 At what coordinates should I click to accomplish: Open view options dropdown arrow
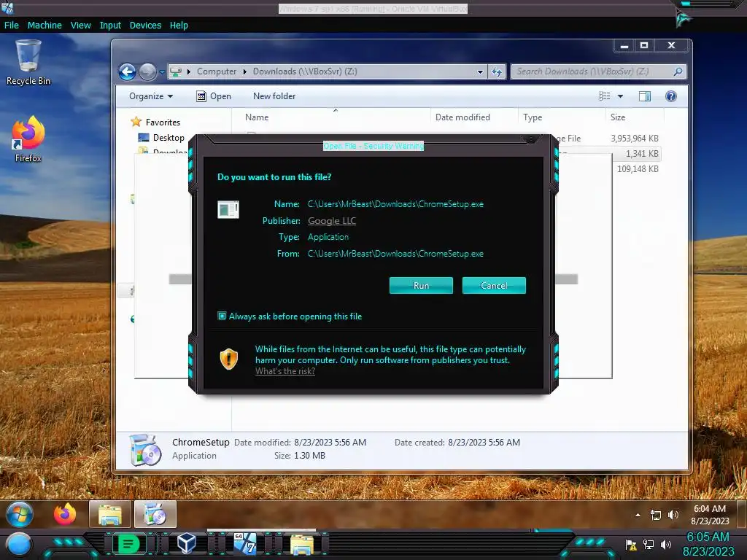(620, 96)
